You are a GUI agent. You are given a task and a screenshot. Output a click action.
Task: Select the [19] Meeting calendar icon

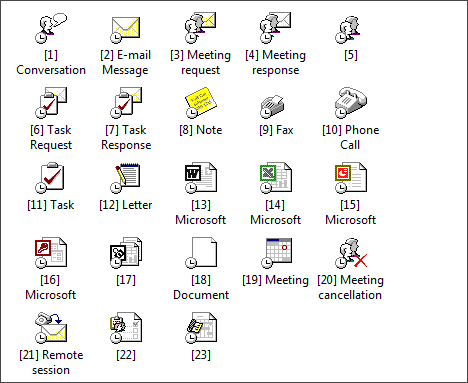pyautogui.click(x=276, y=253)
